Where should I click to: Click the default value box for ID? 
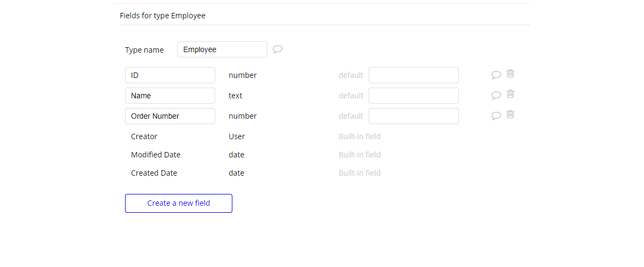pyautogui.click(x=414, y=75)
